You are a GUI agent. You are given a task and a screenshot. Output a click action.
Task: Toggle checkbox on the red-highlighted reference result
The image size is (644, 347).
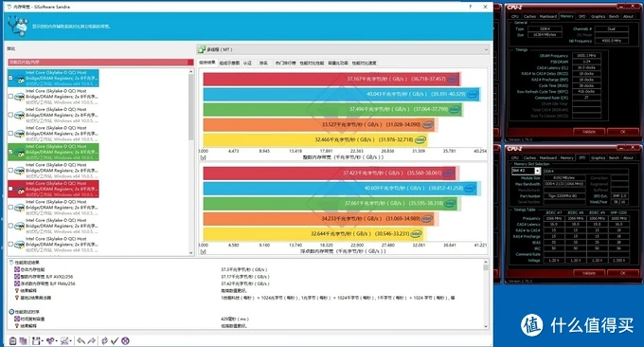10,189
